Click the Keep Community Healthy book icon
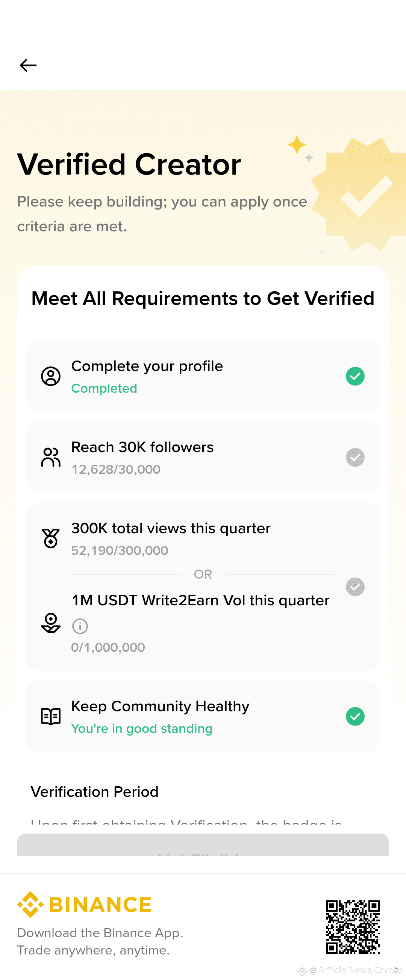Screen dimensions: 406x980 click(x=51, y=716)
